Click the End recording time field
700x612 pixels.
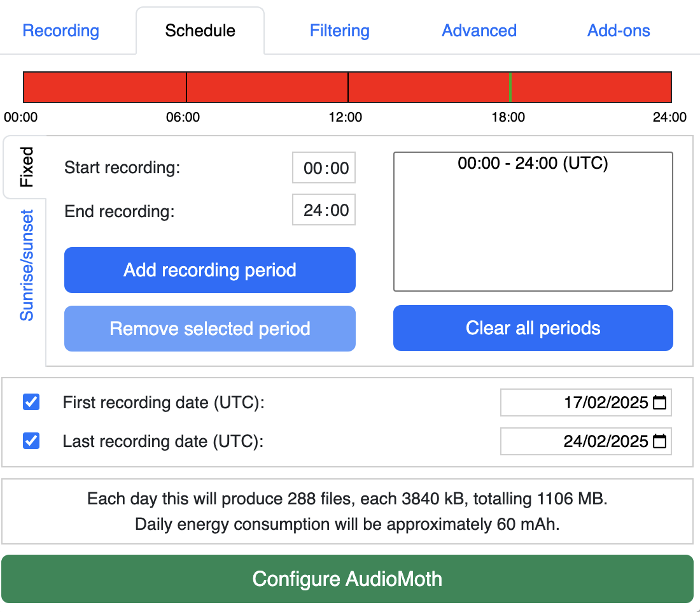click(324, 210)
